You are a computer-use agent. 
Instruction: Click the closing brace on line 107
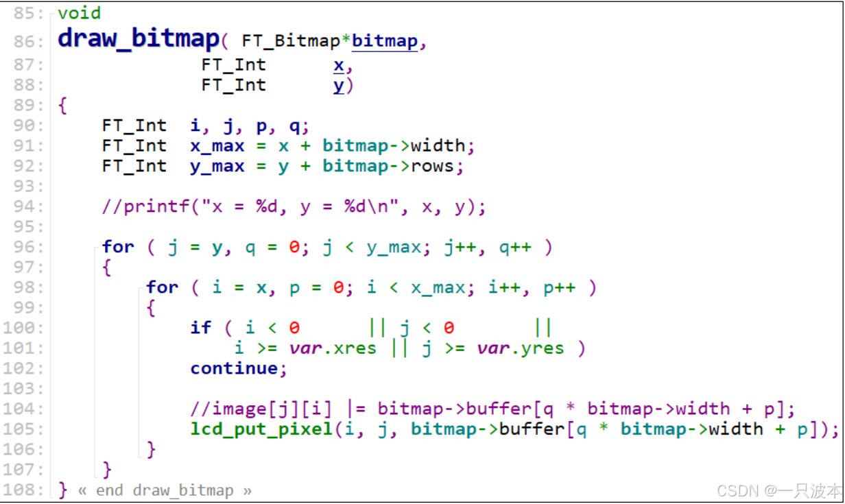[x=107, y=470]
